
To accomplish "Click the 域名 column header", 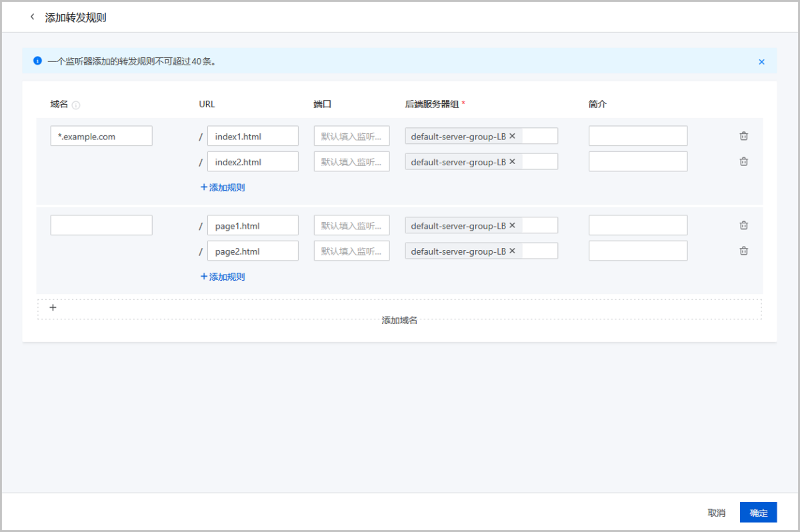I will (59, 105).
